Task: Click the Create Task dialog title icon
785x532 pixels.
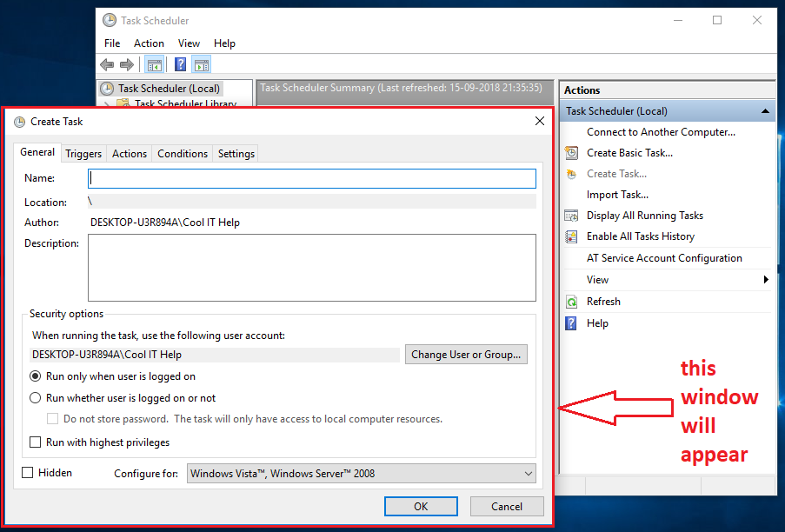Action: 19,122
